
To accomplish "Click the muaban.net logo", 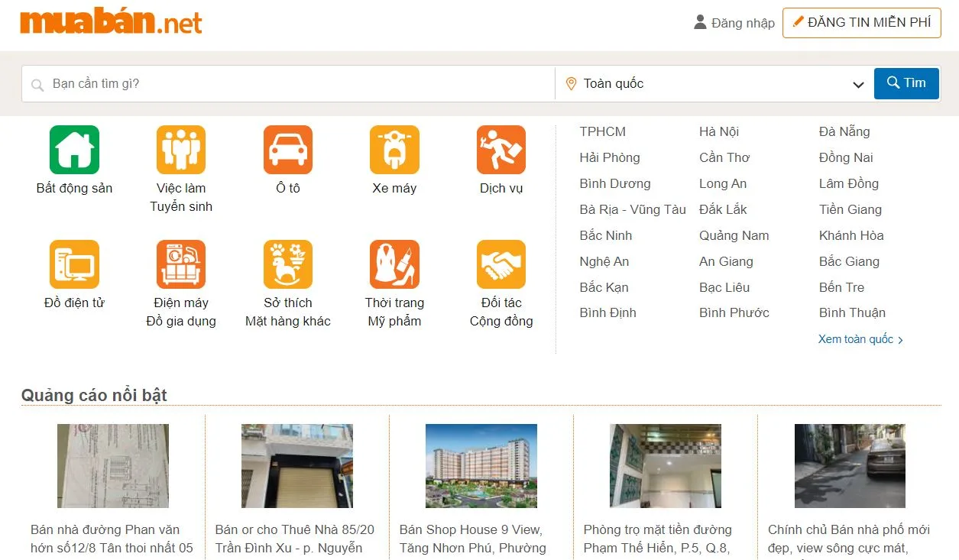I will tap(110, 22).
